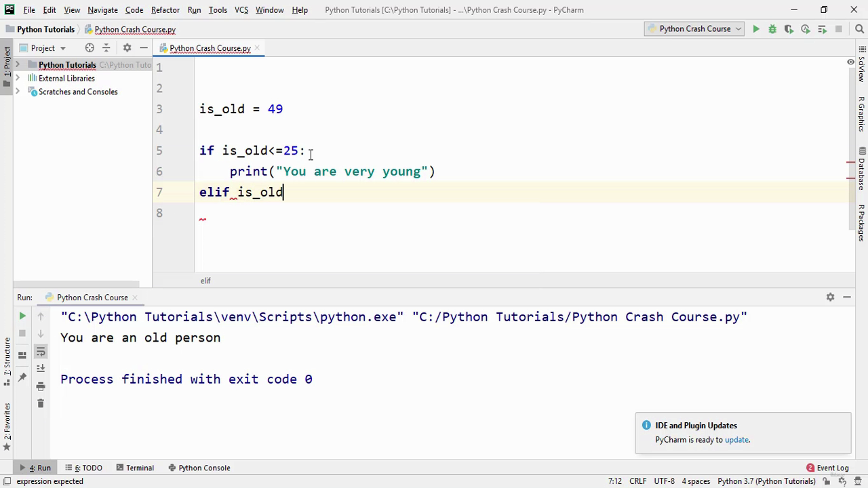The height and width of the screenshot is (488, 868).
Task: Clear the Run console with trash icon
Action: point(41,404)
